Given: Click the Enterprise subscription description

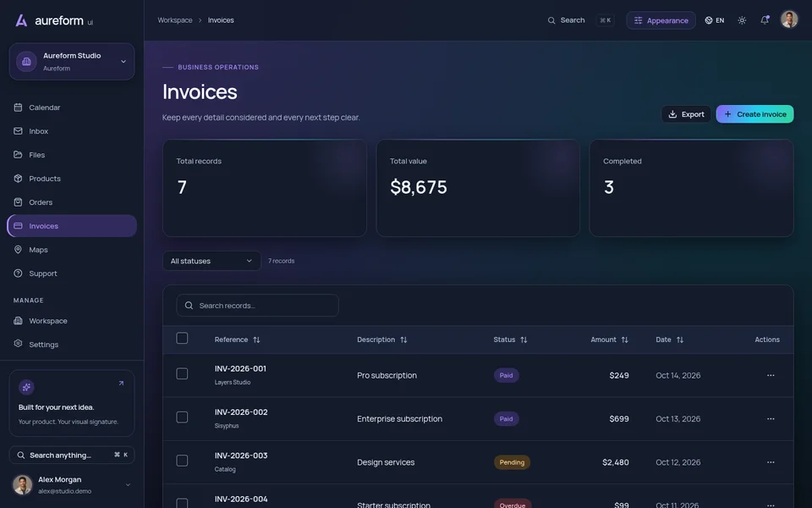Looking at the screenshot, I should (399, 419).
